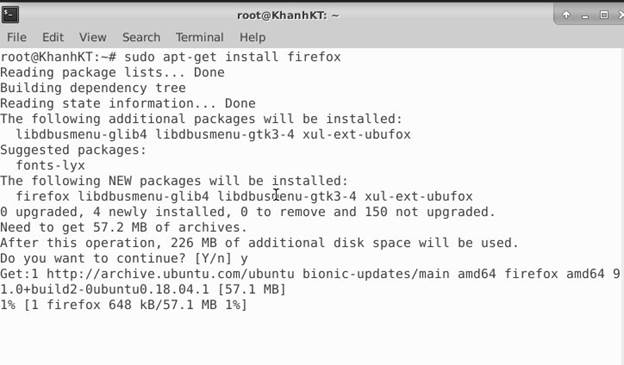Click the archive.ubuntu.com URL in output
Image resolution: width=624 pixels, height=365 pixels.
(170, 274)
